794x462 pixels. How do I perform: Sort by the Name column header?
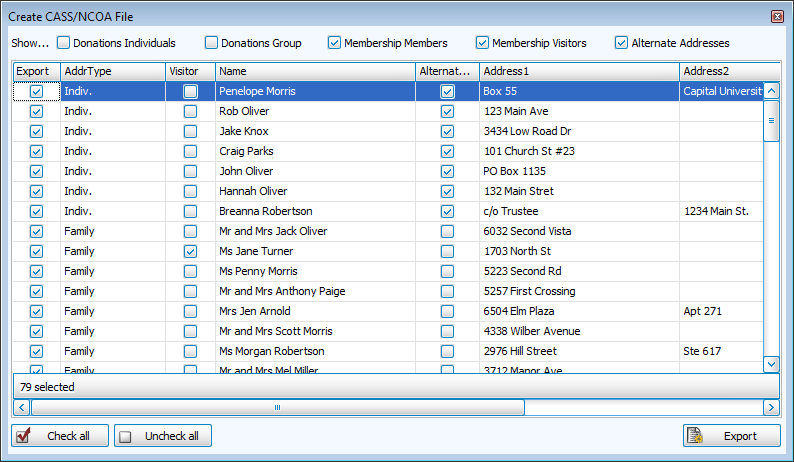click(315, 72)
